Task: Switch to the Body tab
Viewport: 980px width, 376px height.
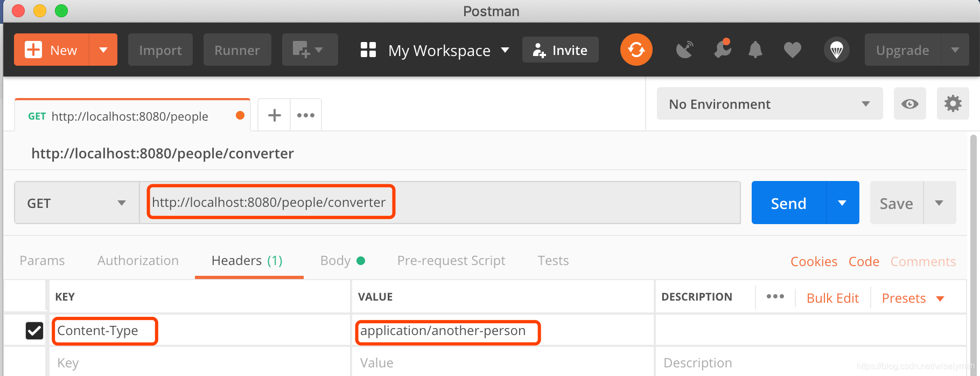Action: point(342,261)
